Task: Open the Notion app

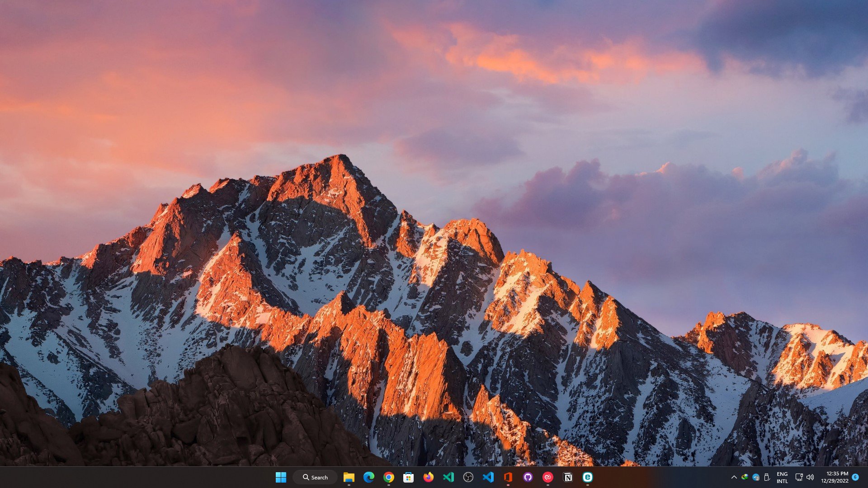Action: click(x=567, y=477)
